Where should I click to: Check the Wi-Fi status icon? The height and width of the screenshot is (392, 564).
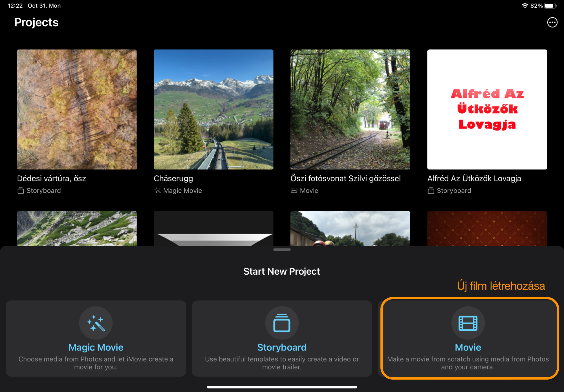click(x=525, y=6)
